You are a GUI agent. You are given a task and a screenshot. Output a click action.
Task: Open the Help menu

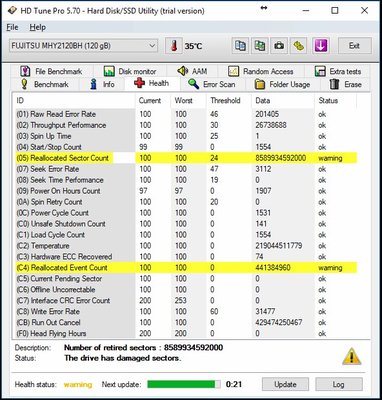pyautogui.click(x=37, y=27)
